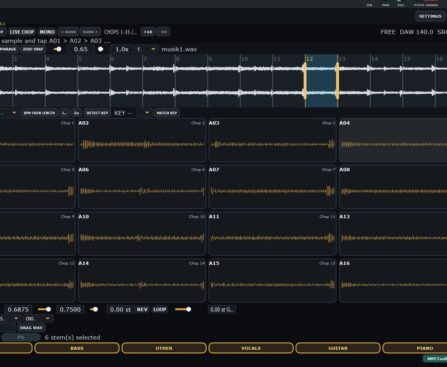Select pad A11

pos(272,234)
